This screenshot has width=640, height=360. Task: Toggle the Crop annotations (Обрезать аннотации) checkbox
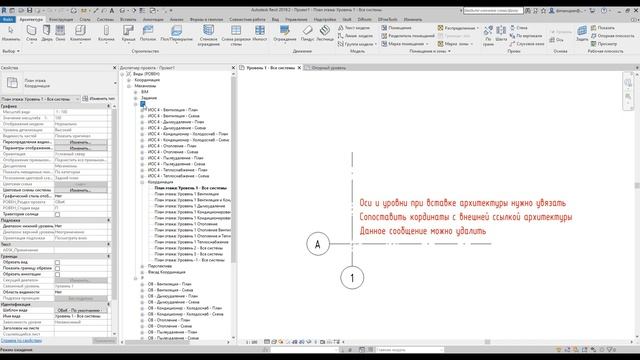click(x=58, y=274)
